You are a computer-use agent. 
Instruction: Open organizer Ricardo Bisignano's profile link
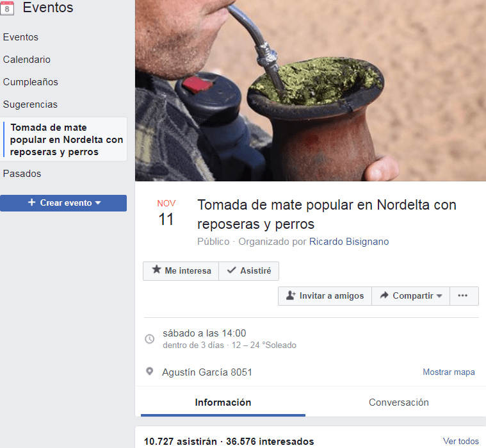(x=349, y=242)
